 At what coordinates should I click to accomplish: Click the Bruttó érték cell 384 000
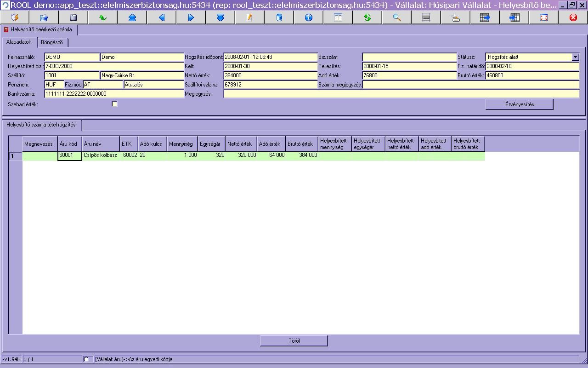tap(302, 156)
